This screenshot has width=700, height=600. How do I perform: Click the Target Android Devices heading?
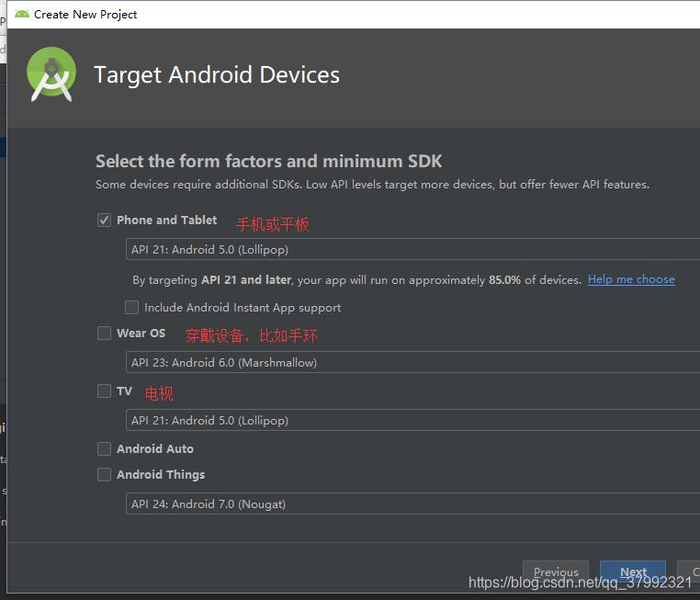pos(217,75)
